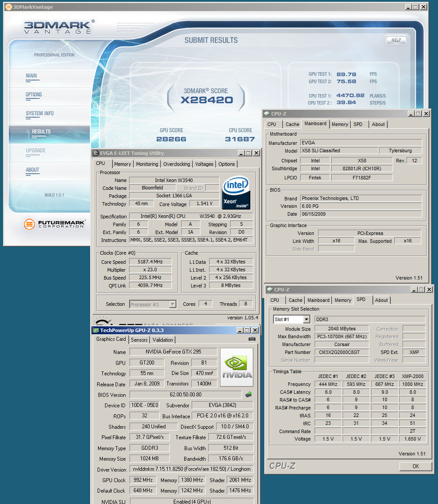This screenshot has height=504, width=438.
Task: Open About tab in CPU-Z SPD window
Action: 382,300
